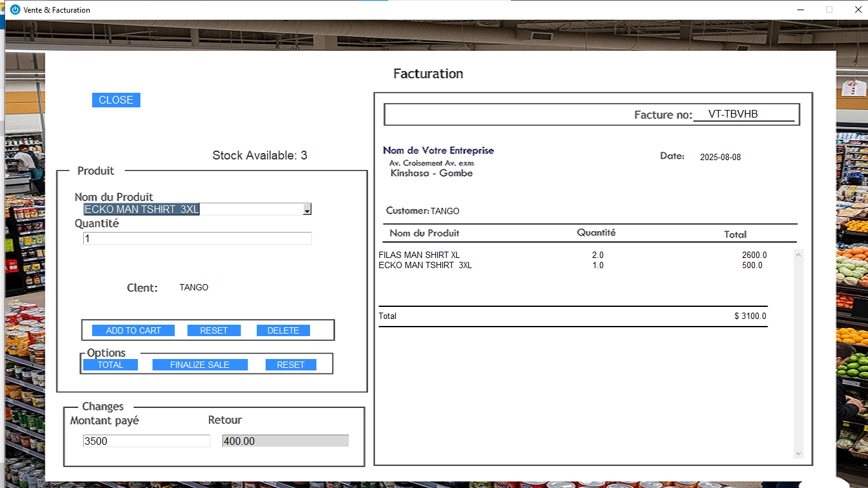
Task: Click the TOTAL button in Options
Action: (111, 365)
